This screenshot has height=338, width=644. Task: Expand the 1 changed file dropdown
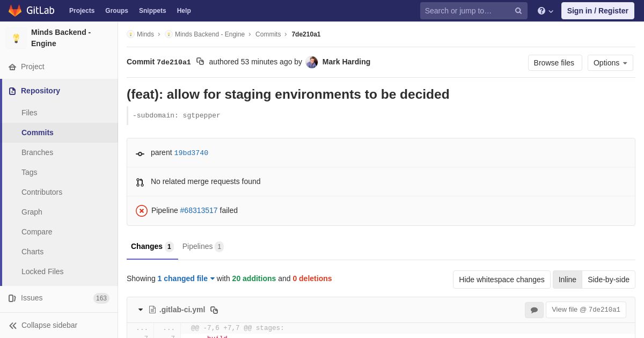point(186,278)
